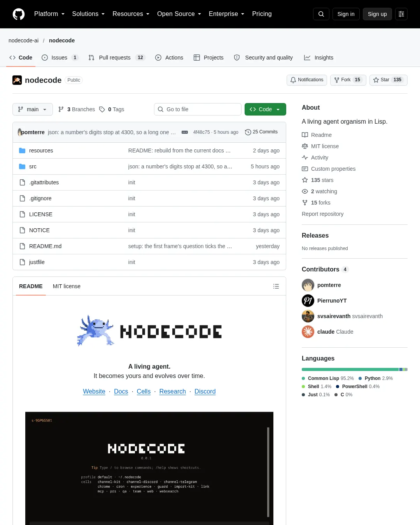This screenshot has width=420, height=525.
Task: Expand the Enterprise menu
Action: pyautogui.click(x=227, y=14)
